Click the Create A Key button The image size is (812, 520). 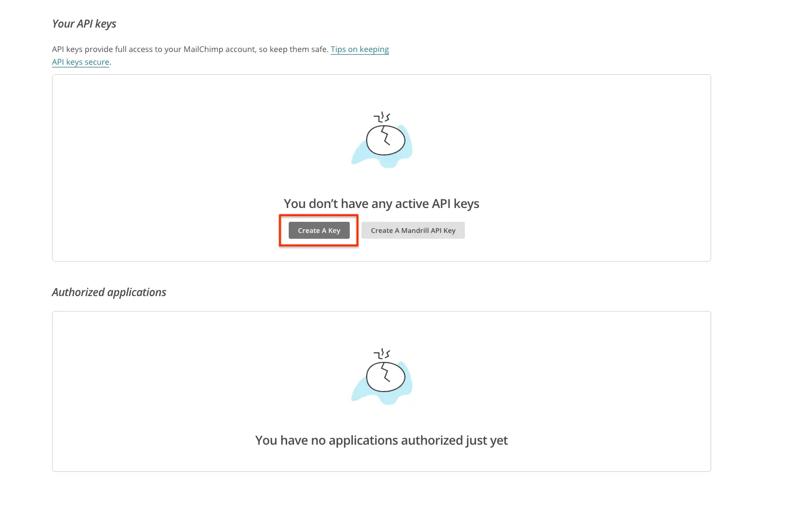pyautogui.click(x=319, y=230)
